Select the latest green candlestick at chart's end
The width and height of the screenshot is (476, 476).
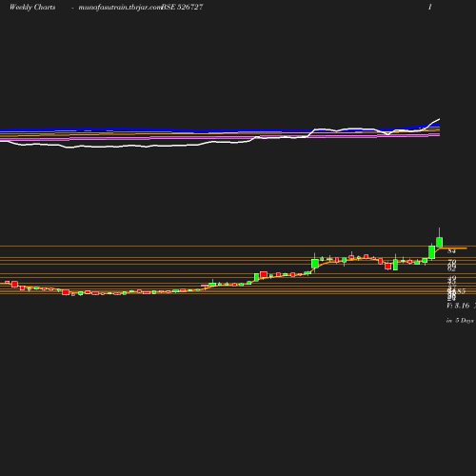pyautogui.click(x=440, y=242)
